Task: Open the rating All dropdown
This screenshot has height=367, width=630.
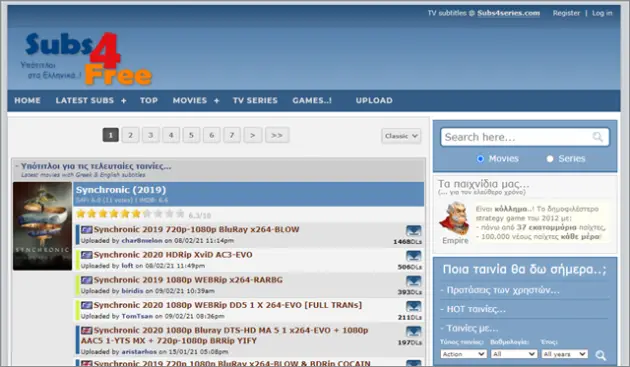Action: pos(513,354)
